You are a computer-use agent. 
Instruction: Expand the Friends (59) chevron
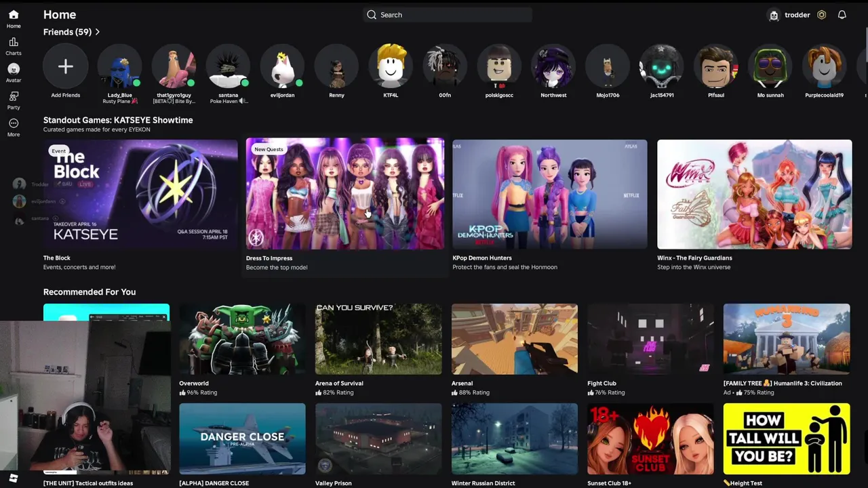tap(98, 32)
